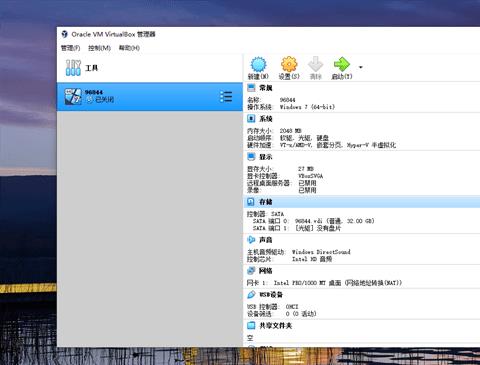Click the Network (网络) section icon
The height and width of the screenshot is (365, 480).
[251, 270]
